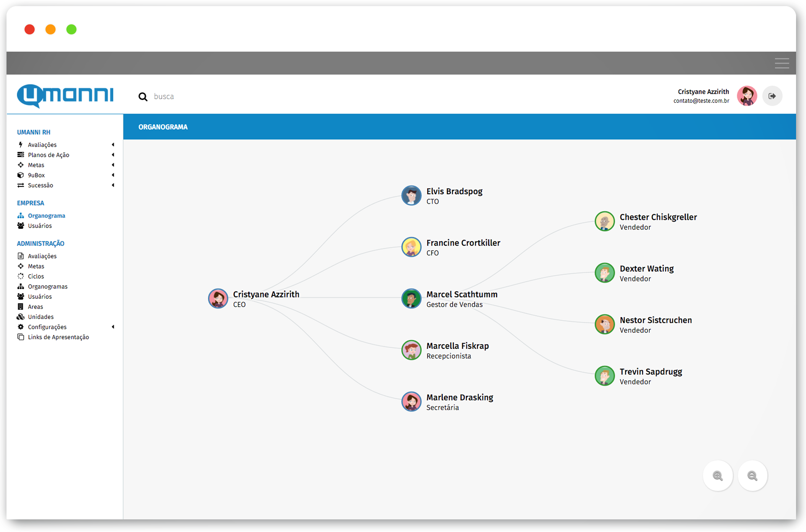Expand the 9uBox submenu arrow

[x=113, y=175]
